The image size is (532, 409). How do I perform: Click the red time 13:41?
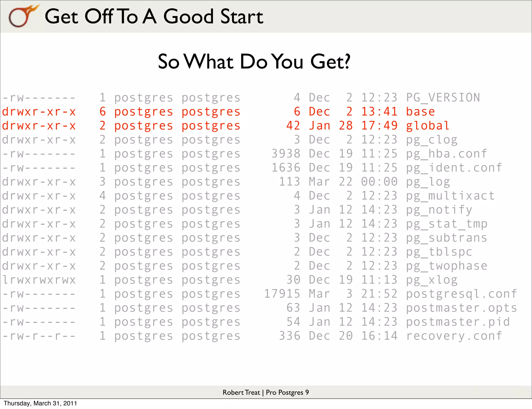[379, 112]
